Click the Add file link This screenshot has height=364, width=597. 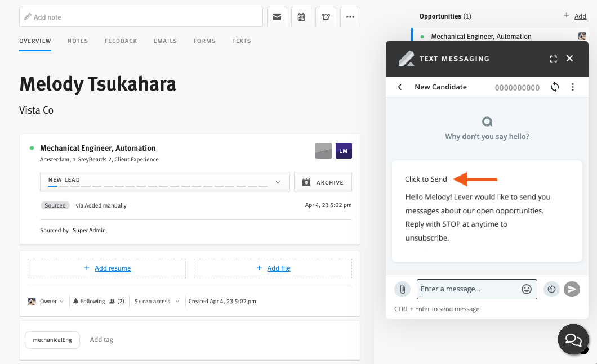pyautogui.click(x=279, y=268)
